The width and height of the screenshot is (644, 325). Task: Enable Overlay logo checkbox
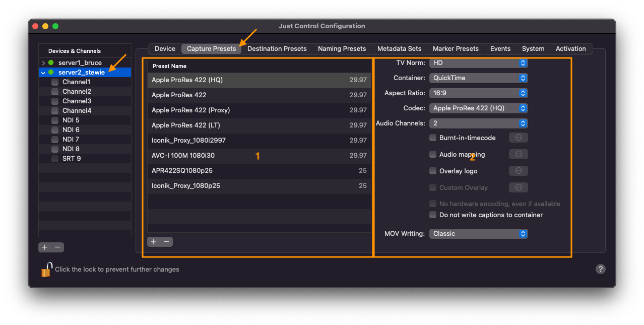[x=433, y=171]
